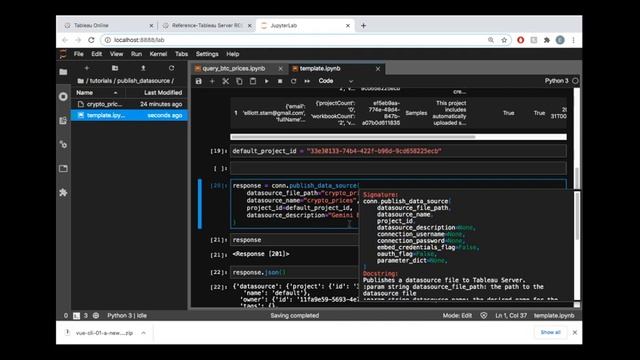Open the File Browser sidebar folder icon
This screenshot has height=360, width=640.
pos(63,72)
